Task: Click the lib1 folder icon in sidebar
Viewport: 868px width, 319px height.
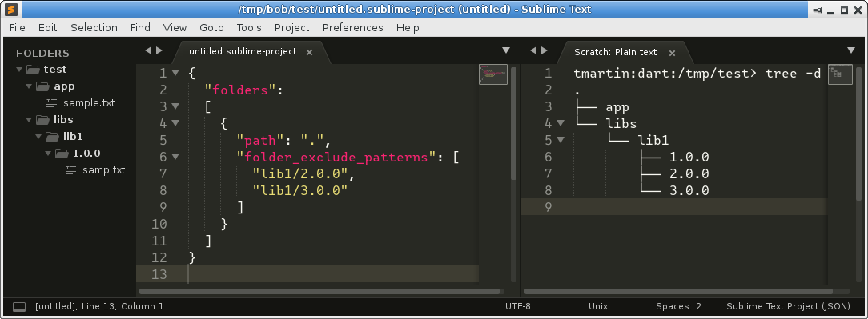Action: point(53,136)
